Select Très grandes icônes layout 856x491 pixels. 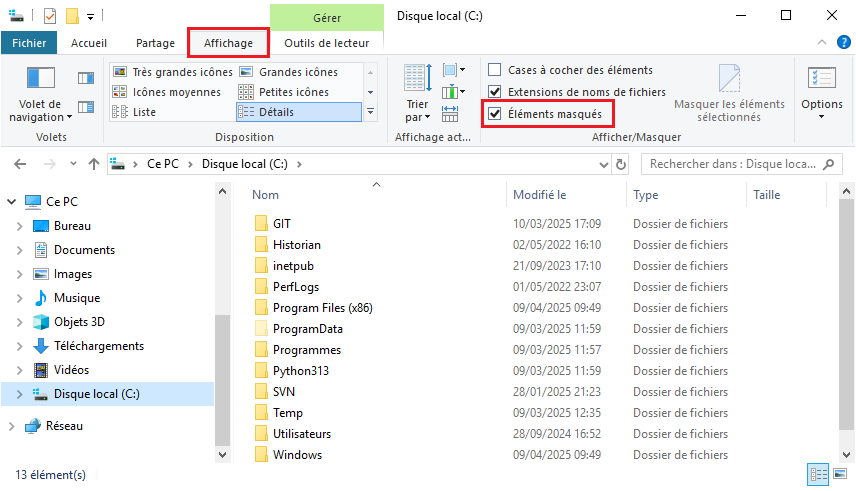[172, 72]
